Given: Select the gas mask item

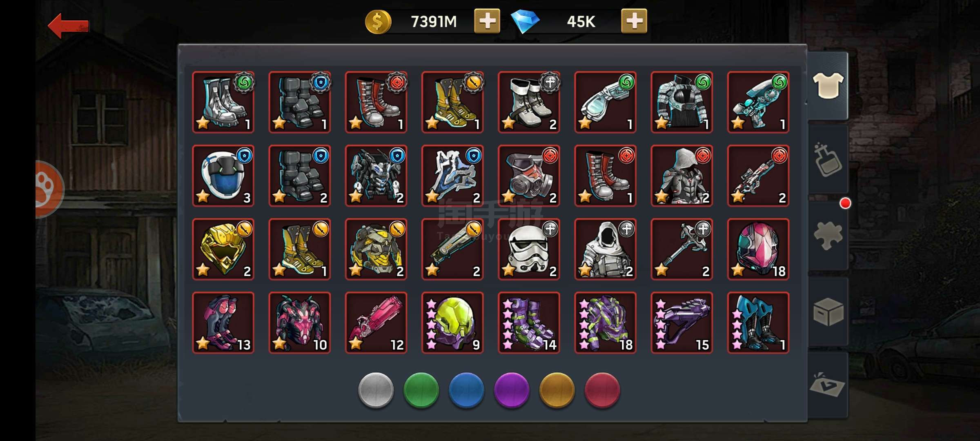Looking at the screenshot, I should (529, 176).
